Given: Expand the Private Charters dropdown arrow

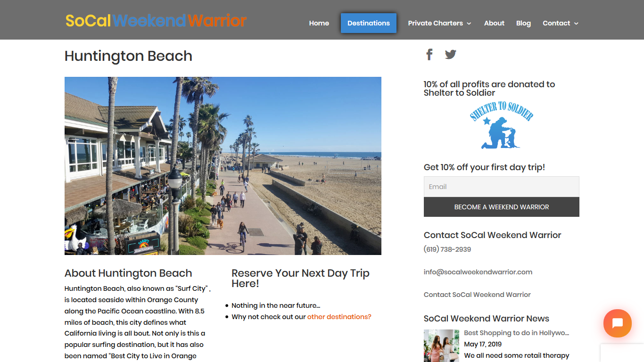Looking at the screenshot, I should coord(469,24).
